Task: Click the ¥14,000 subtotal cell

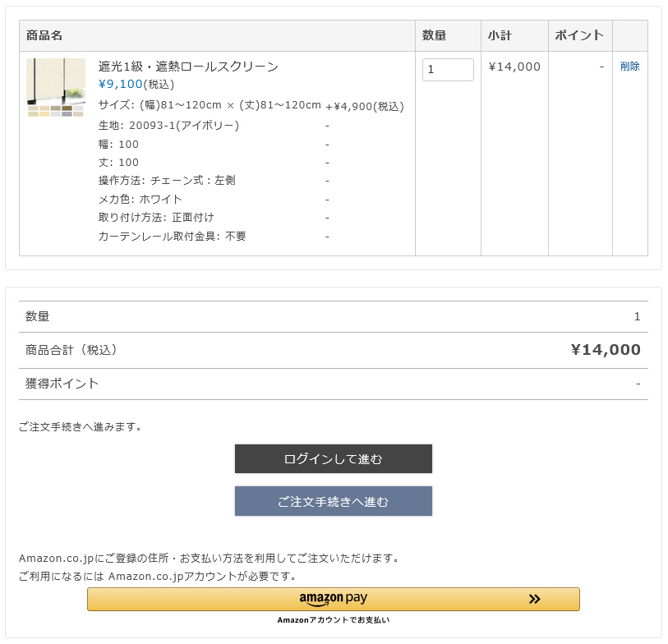Action: coord(514,67)
